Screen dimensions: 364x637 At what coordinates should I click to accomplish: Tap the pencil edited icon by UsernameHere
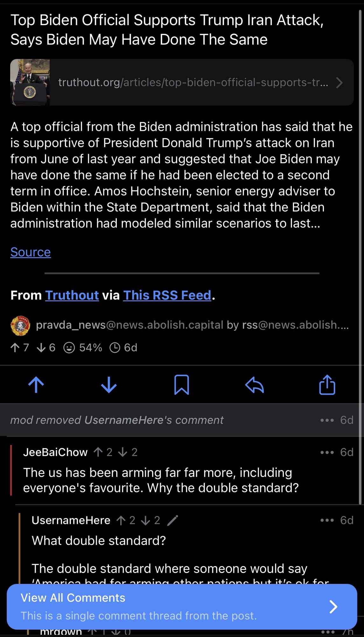[x=172, y=520]
